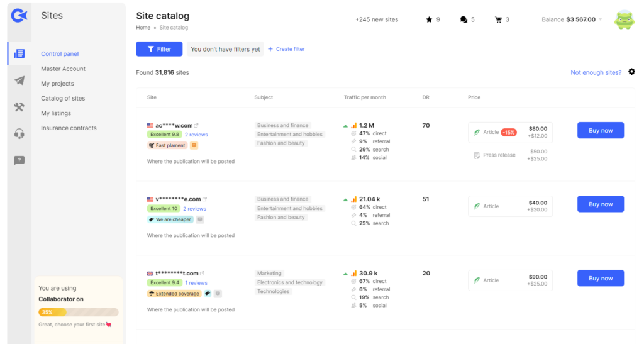This screenshot has height=344, width=644.
Task: Open 2 reviews link for ac****w.com
Action: (x=196, y=135)
